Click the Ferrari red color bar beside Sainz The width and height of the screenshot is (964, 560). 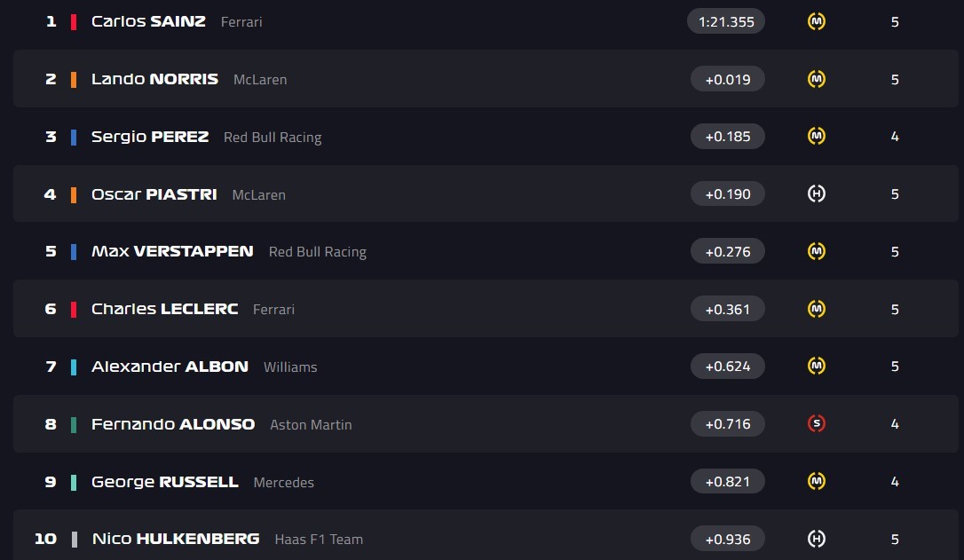point(74,21)
